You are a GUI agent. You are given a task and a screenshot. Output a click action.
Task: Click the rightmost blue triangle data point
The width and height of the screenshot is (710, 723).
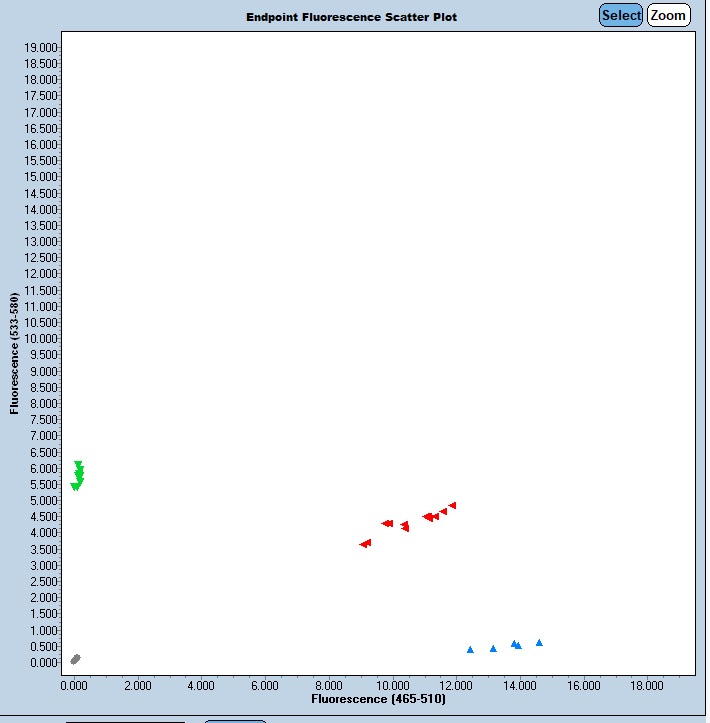[539, 643]
